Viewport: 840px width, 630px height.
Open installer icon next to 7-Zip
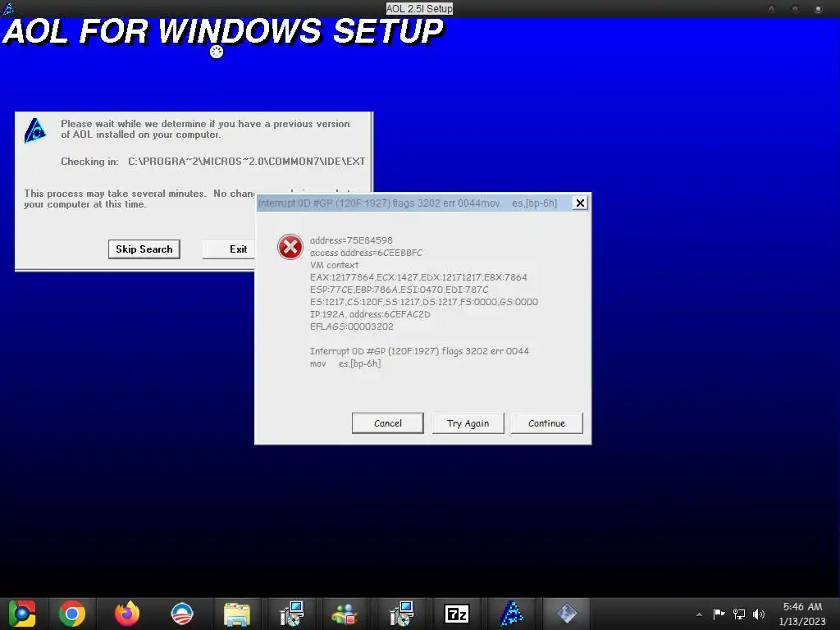[x=402, y=614]
